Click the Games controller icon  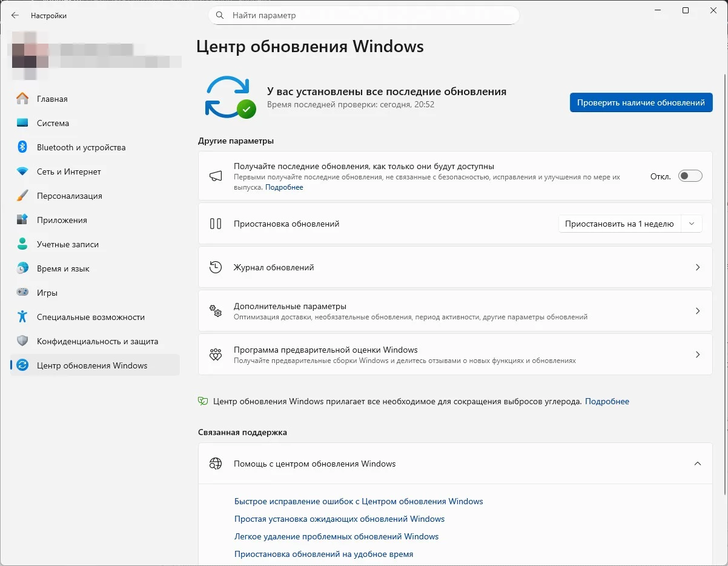coord(22,293)
